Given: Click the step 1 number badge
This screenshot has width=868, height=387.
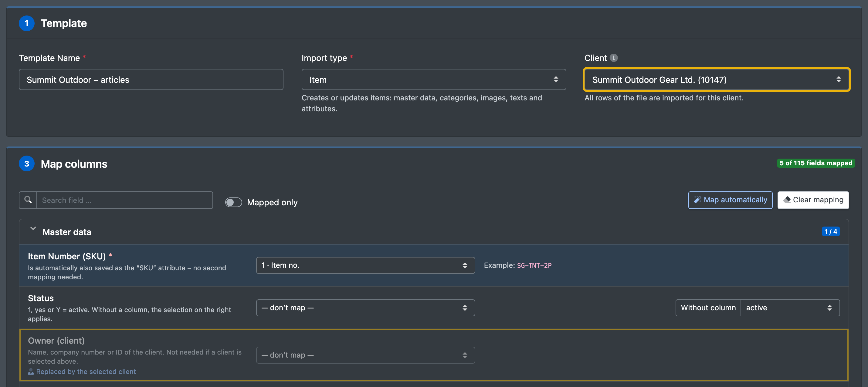Looking at the screenshot, I should click(x=27, y=23).
